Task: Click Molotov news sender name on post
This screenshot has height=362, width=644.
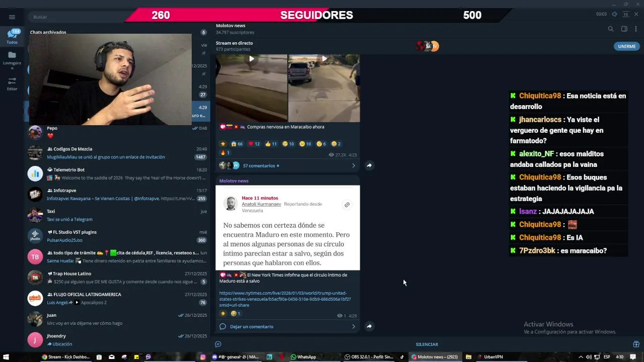Action: 233,181
